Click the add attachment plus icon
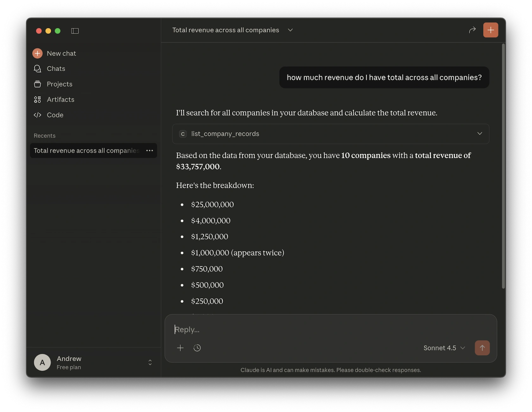 click(180, 348)
